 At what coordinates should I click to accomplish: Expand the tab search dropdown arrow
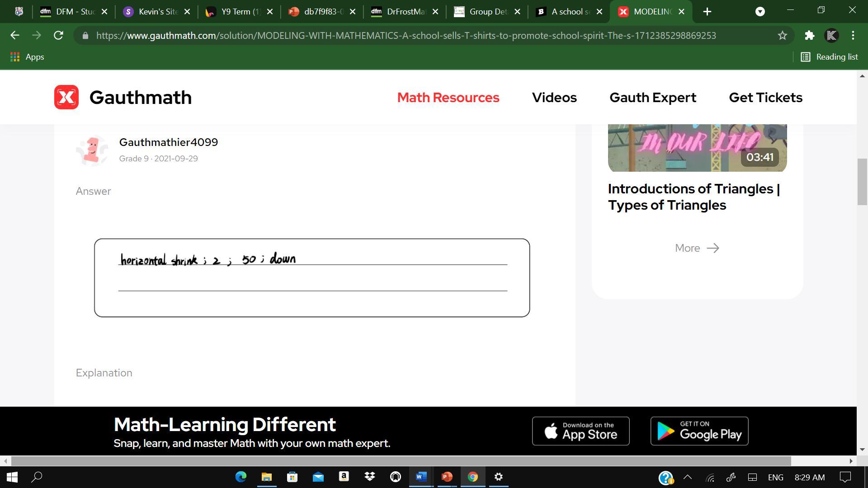(760, 12)
